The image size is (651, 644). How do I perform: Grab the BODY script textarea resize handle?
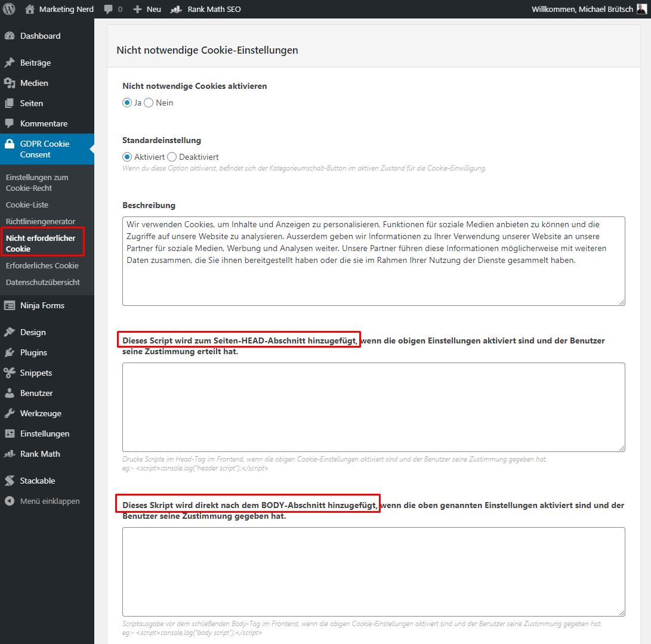point(622,613)
